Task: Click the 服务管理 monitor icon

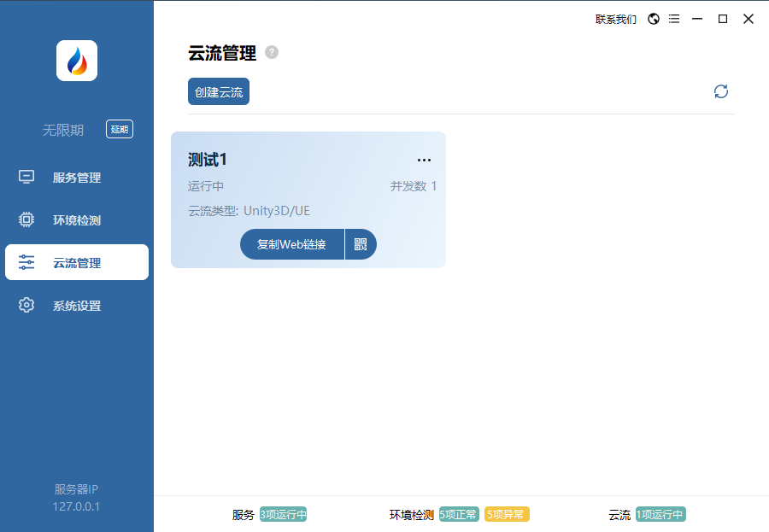Action: pos(26,178)
